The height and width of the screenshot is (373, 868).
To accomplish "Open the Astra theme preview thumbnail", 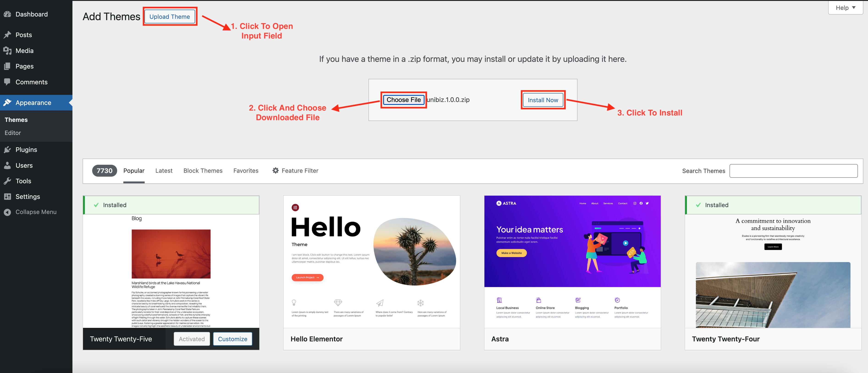I will (x=572, y=262).
